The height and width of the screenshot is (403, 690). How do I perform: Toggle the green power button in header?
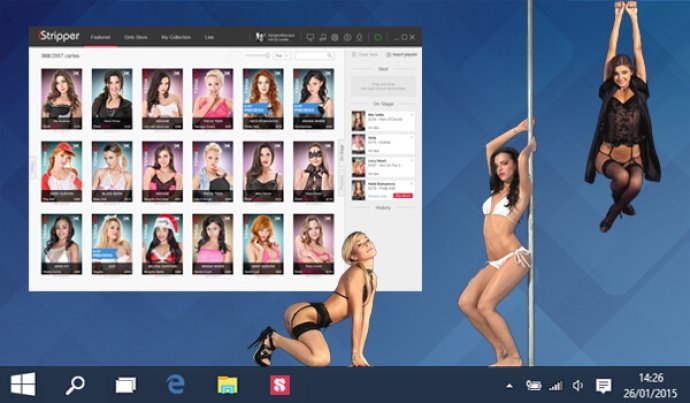pos(378,37)
